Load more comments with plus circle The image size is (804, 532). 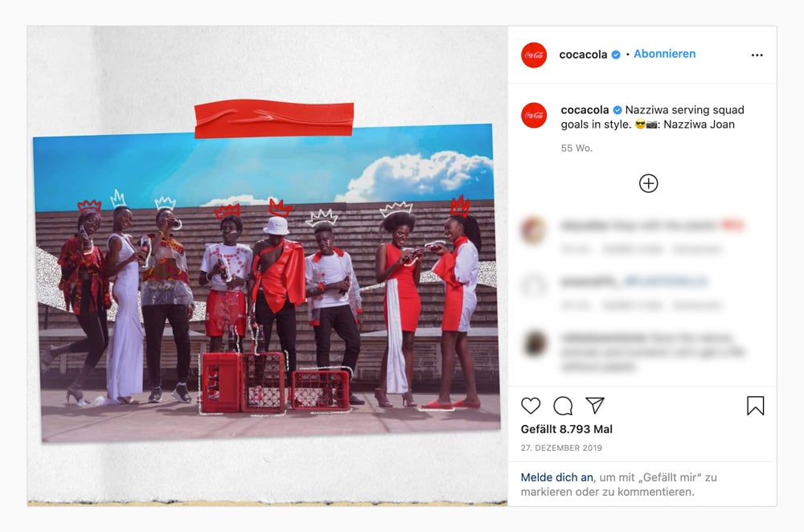648,183
